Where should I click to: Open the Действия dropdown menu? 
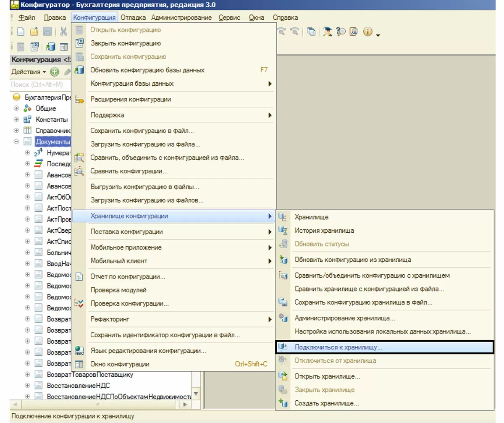(x=29, y=72)
